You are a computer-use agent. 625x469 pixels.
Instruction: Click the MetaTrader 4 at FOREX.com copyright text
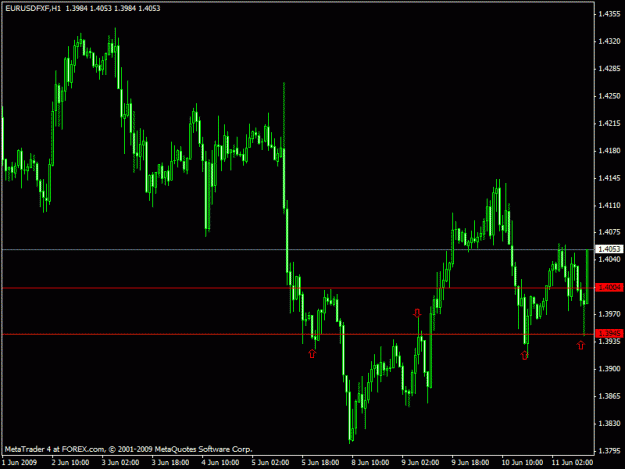pos(128,449)
